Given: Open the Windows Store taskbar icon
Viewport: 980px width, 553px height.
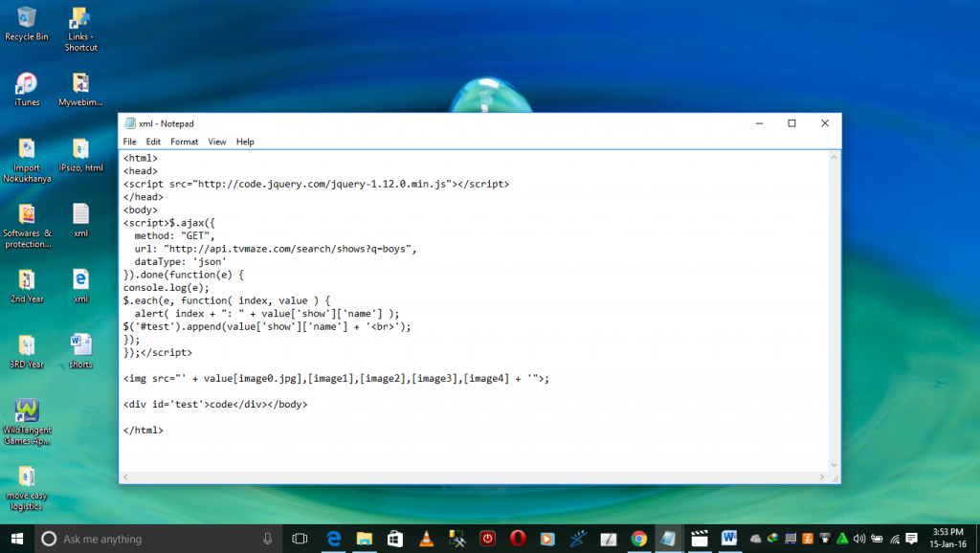Looking at the screenshot, I should pos(395,539).
